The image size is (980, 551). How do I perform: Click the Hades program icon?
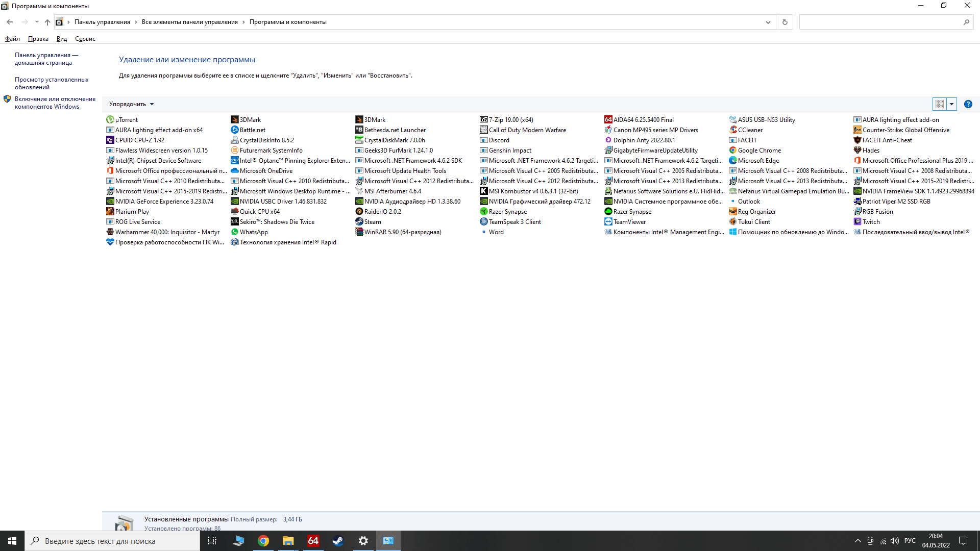pos(857,150)
